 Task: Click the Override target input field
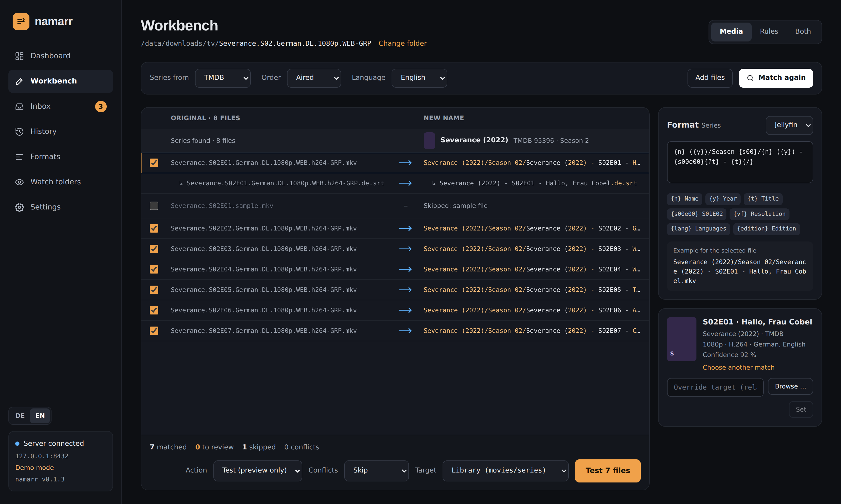click(x=715, y=387)
